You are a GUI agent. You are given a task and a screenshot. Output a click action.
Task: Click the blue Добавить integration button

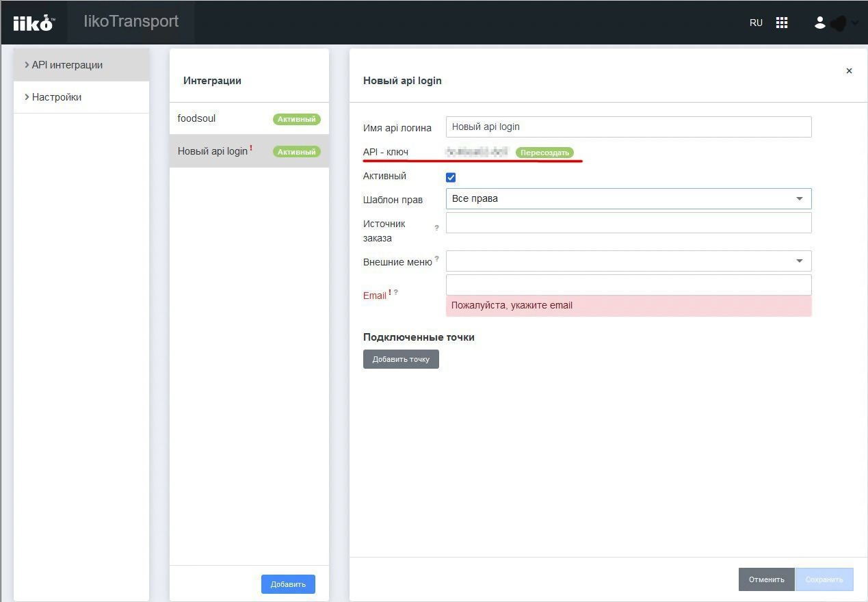coord(288,584)
